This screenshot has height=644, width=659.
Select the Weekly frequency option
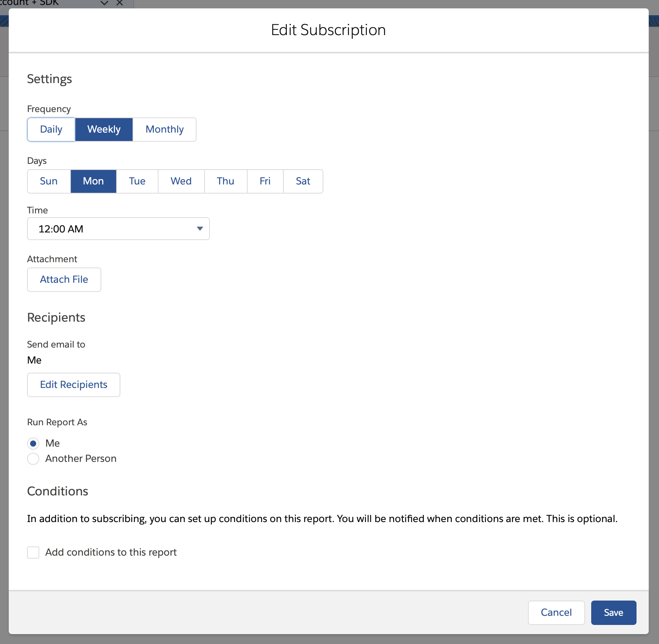(x=104, y=130)
